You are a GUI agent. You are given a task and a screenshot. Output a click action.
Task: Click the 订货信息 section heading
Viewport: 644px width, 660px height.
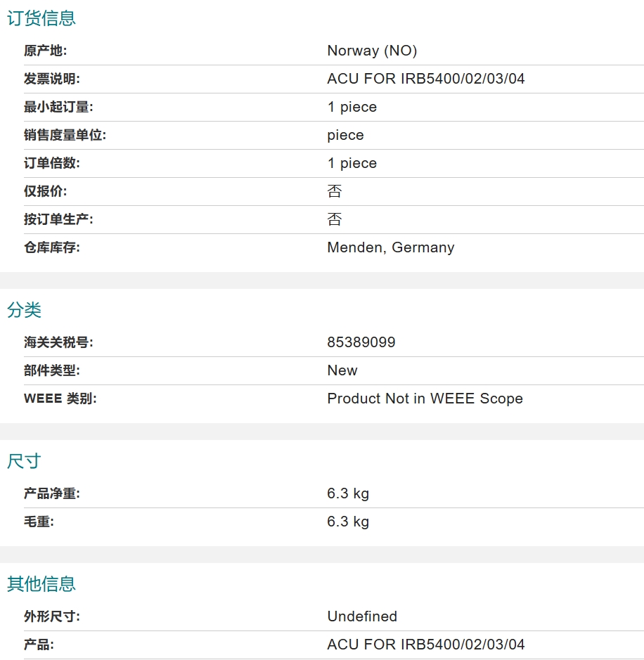(x=41, y=18)
